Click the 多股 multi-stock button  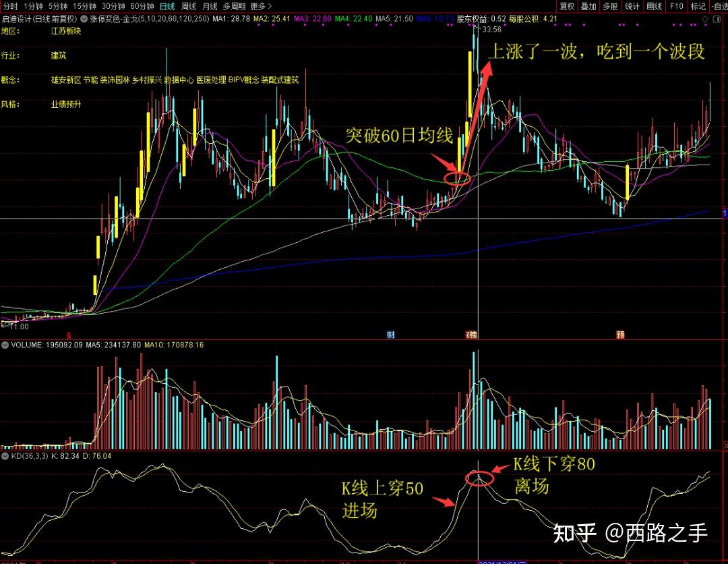pos(610,6)
